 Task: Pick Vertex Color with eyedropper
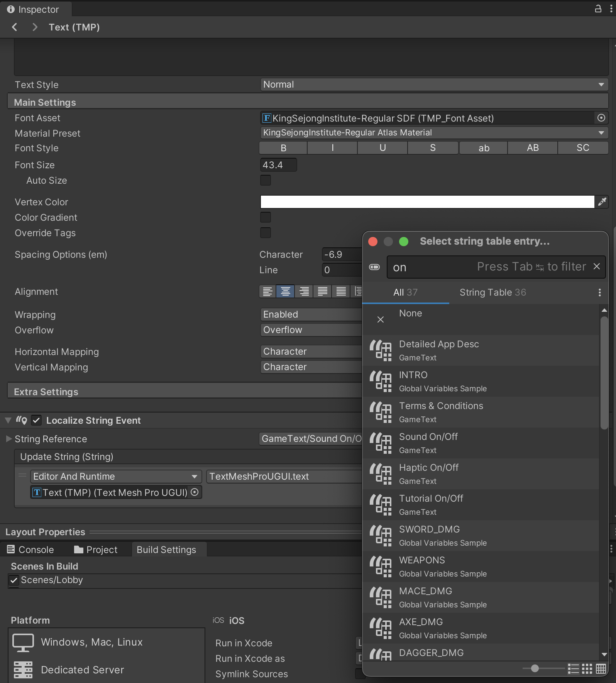[x=602, y=202]
